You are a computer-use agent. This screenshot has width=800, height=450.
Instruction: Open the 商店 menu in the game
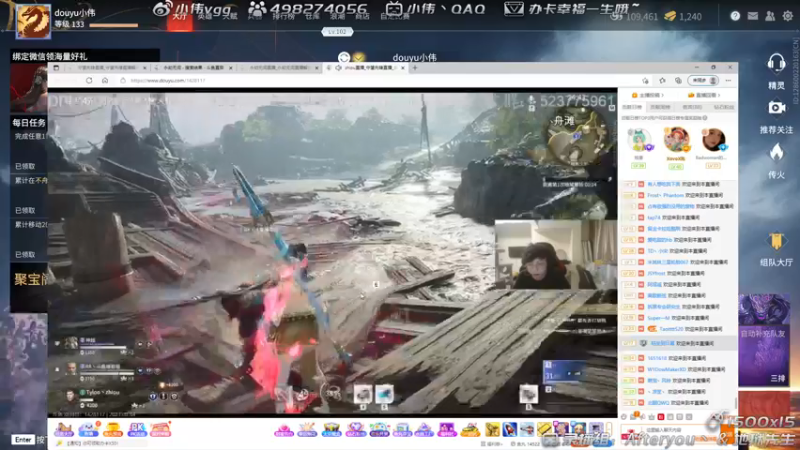tap(362, 17)
